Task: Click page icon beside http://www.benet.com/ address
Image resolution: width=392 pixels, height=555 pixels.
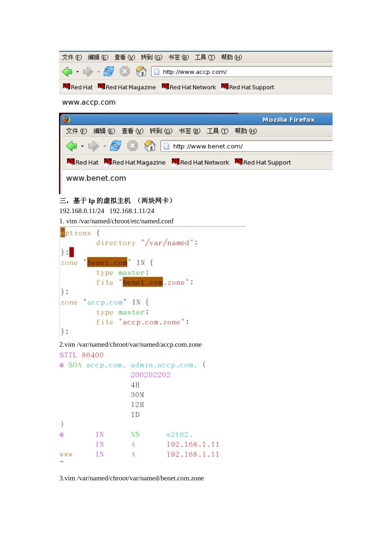Action: [166, 146]
